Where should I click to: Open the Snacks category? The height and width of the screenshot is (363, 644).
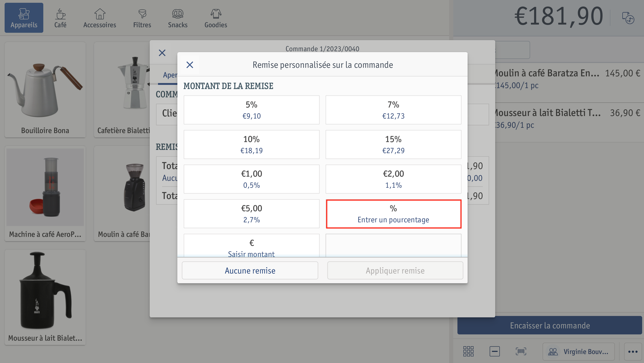(x=178, y=18)
